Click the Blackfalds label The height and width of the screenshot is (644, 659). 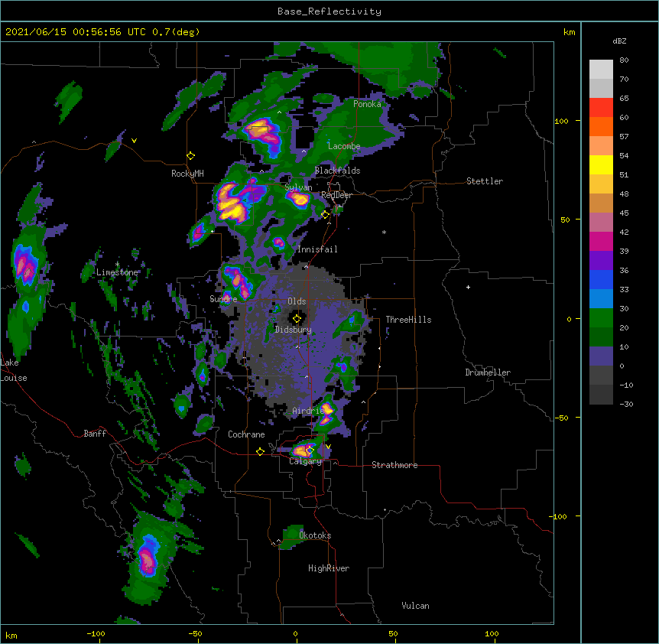coord(337,171)
